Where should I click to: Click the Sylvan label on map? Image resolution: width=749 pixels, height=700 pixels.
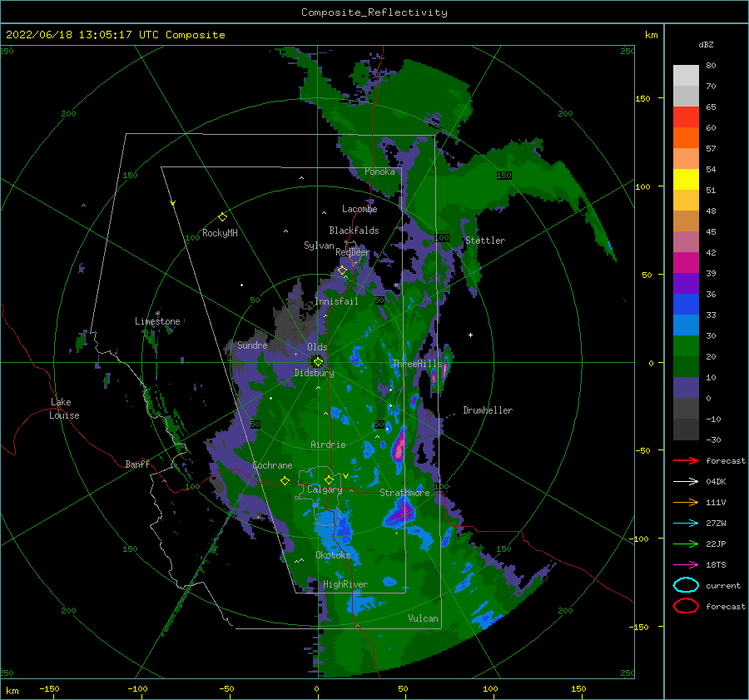(319, 246)
